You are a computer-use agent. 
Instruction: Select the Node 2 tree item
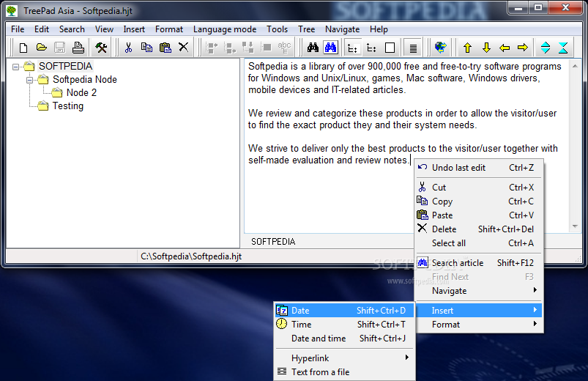(x=81, y=93)
